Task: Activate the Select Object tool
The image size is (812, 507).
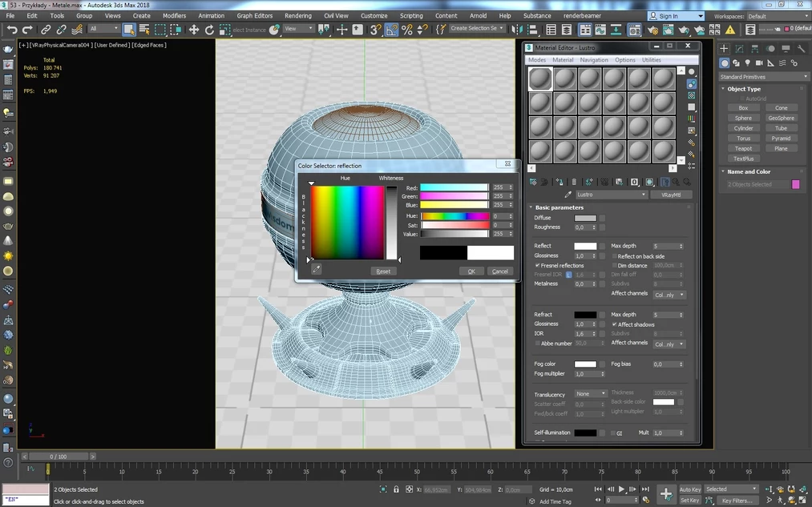Action: (129, 30)
